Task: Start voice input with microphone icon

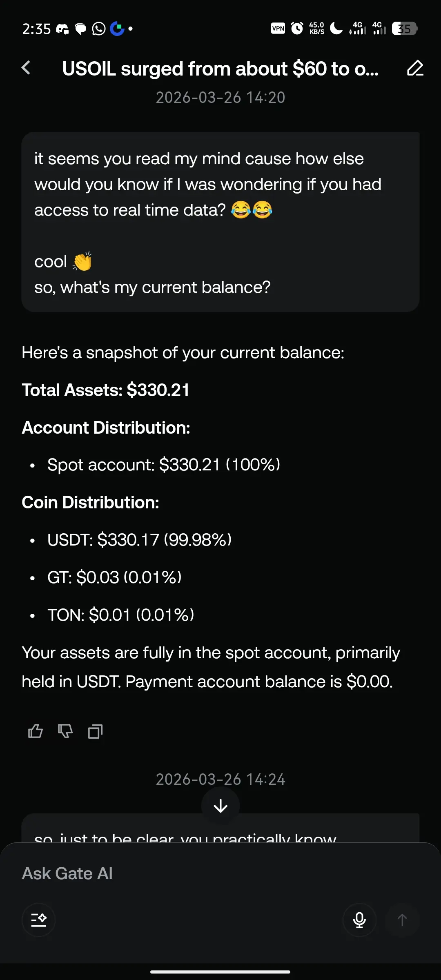Action: [359, 920]
